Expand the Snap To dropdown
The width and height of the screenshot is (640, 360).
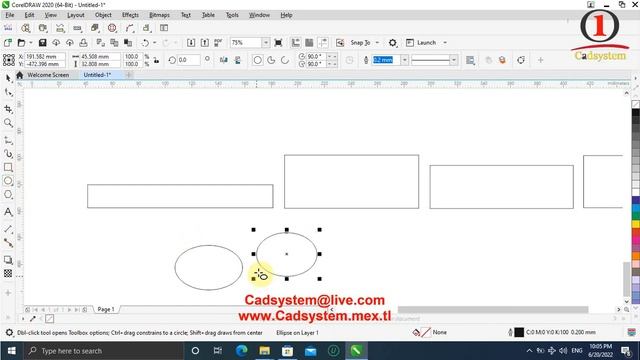(377, 42)
